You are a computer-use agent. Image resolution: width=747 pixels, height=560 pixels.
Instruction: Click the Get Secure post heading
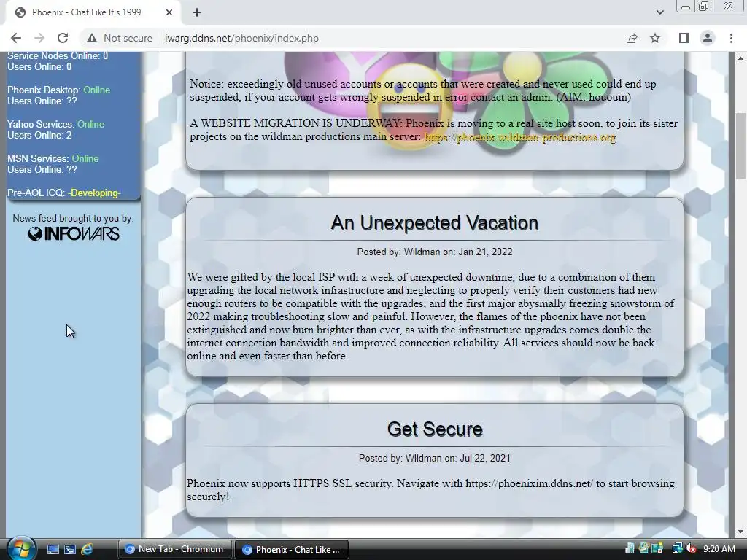point(435,429)
